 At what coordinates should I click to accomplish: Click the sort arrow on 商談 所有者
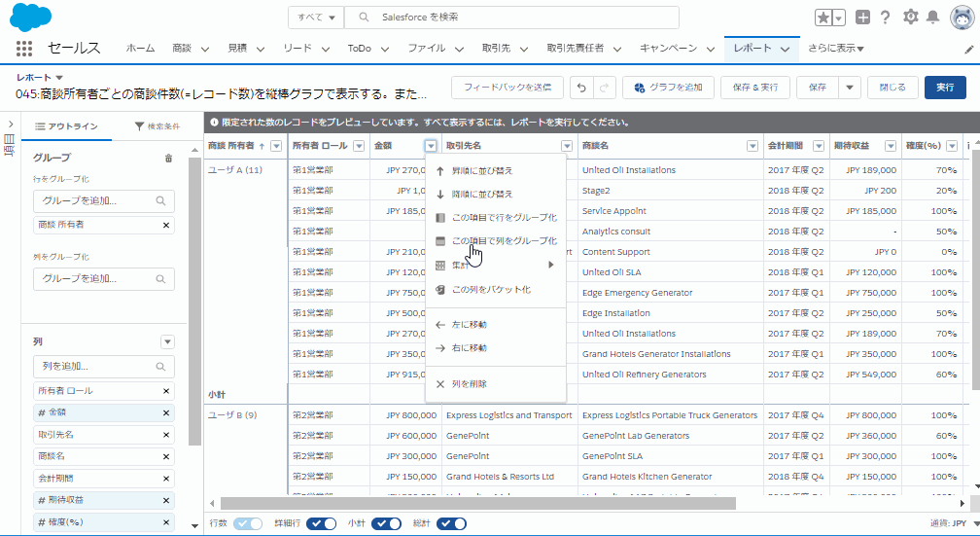(262, 146)
